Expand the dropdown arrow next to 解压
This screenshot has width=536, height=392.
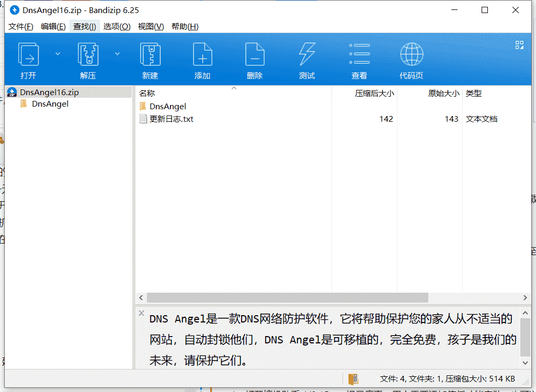click(x=117, y=54)
